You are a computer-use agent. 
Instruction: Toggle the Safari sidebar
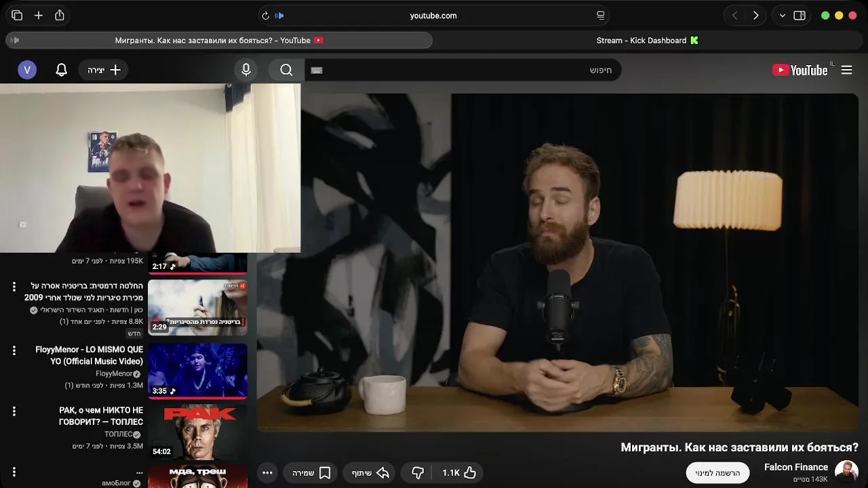point(800,16)
